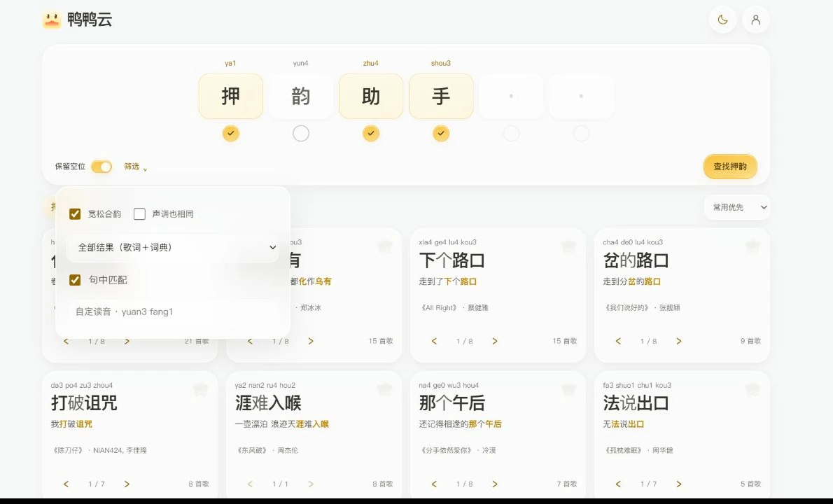833x504 pixels.
Task: Go to next lyric in 打破诅咒 card
Action: click(x=127, y=484)
